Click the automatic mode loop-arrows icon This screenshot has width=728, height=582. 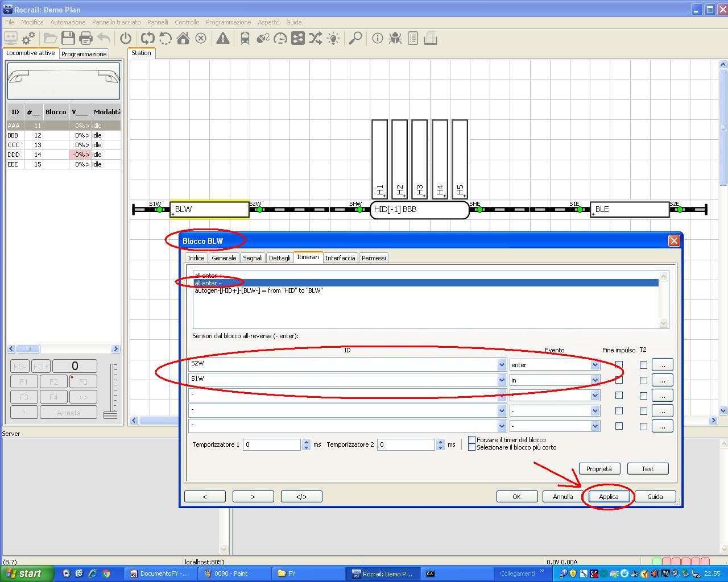148,38
